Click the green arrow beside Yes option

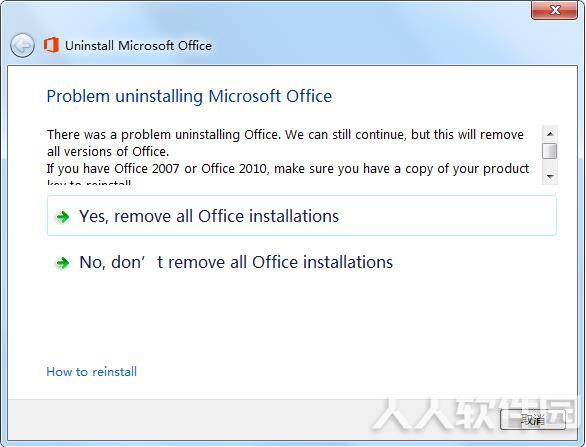tap(63, 217)
